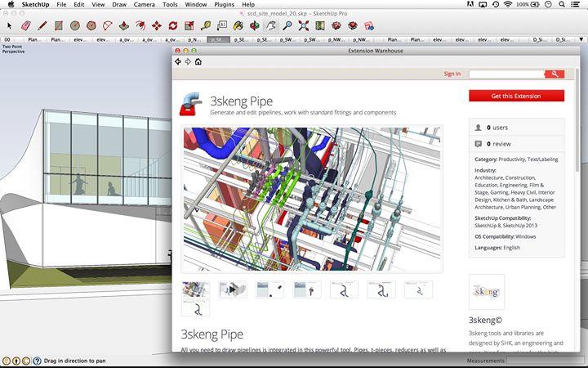588x368 pixels.
Task: Open the 3skeng© author link
Action: tap(485, 320)
